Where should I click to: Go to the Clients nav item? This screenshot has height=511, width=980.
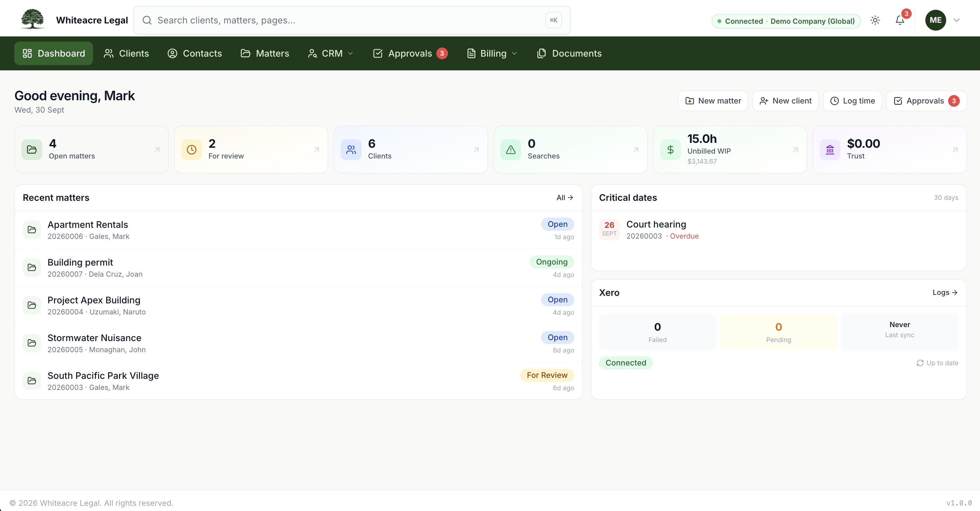click(126, 53)
